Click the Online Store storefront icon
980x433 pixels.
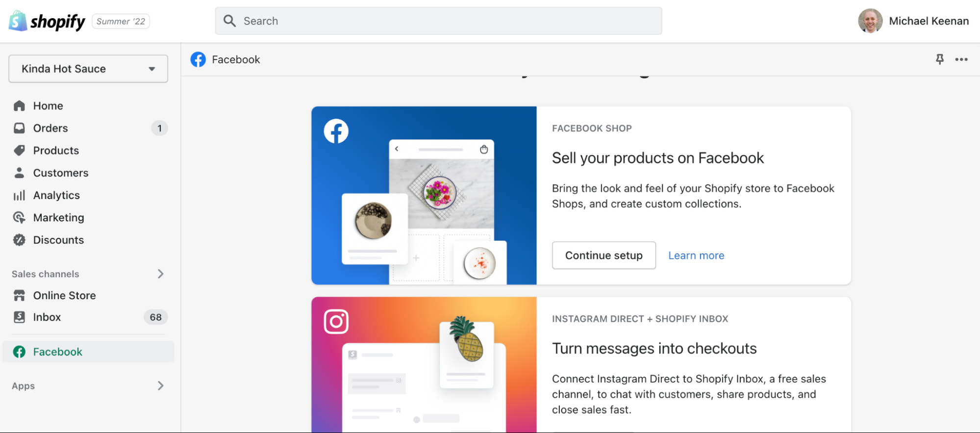[19, 295]
